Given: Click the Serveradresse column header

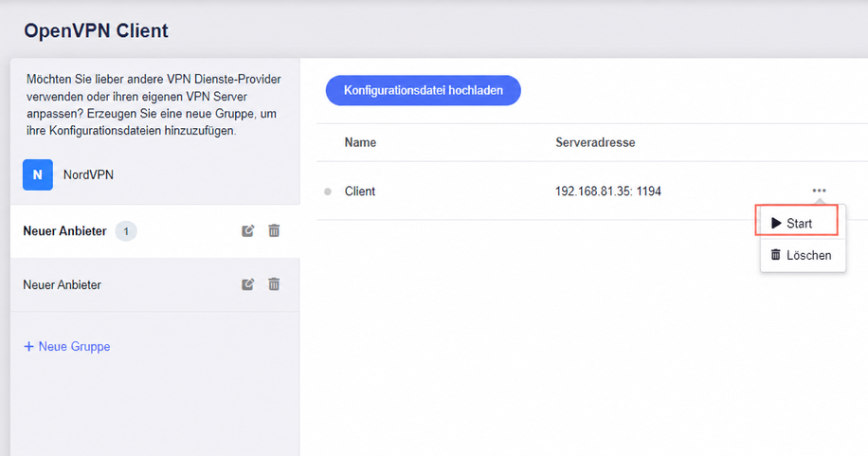Looking at the screenshot, I should [595, 142].
